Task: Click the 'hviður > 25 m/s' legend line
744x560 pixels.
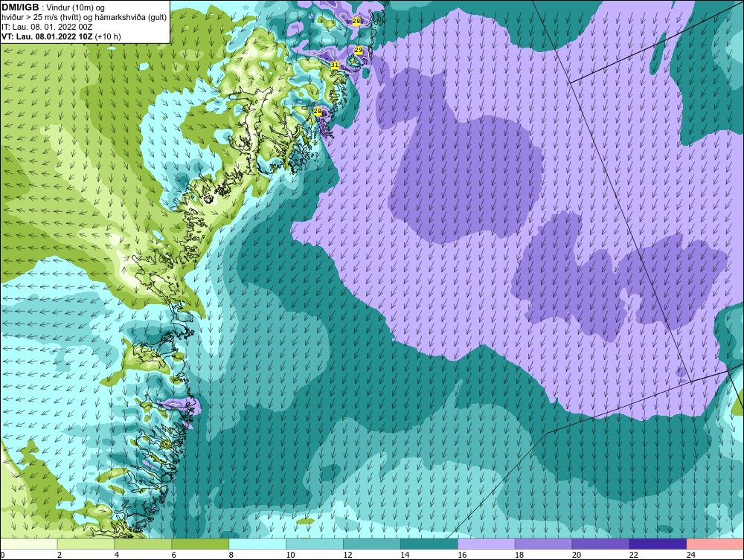Action: click(x=84, y=17)
